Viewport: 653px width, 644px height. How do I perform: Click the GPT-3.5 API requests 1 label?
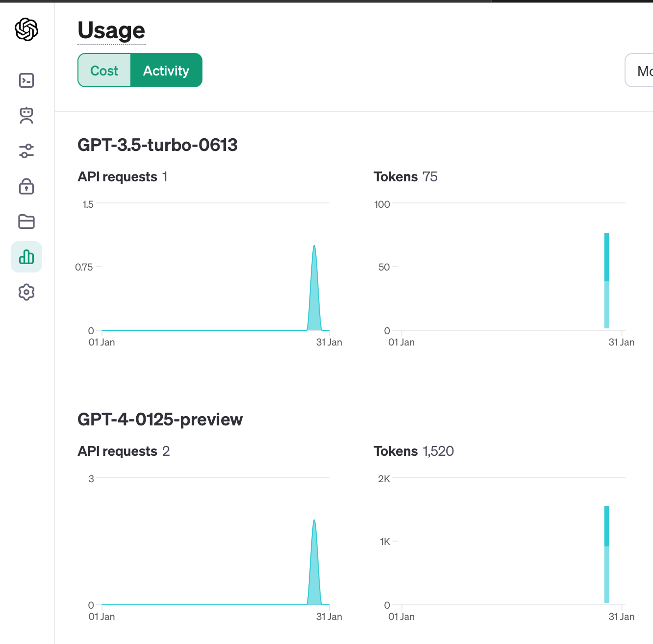tap(123, 176)
